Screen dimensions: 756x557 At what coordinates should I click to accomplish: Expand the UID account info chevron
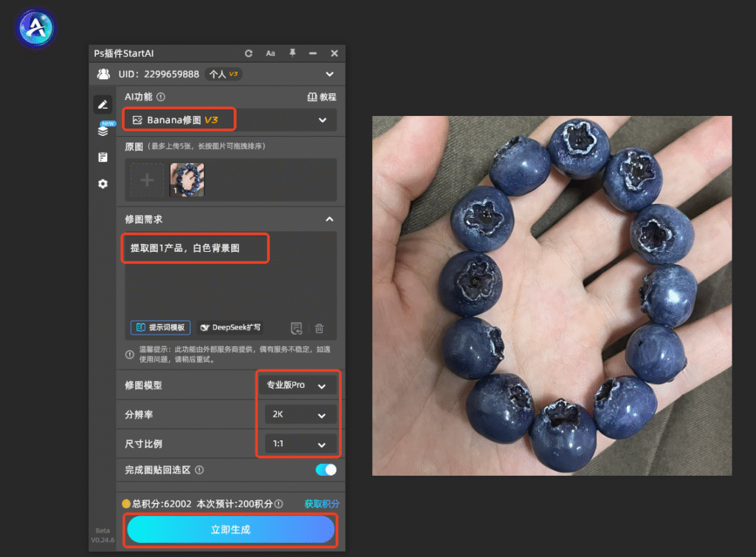[330, 75]
